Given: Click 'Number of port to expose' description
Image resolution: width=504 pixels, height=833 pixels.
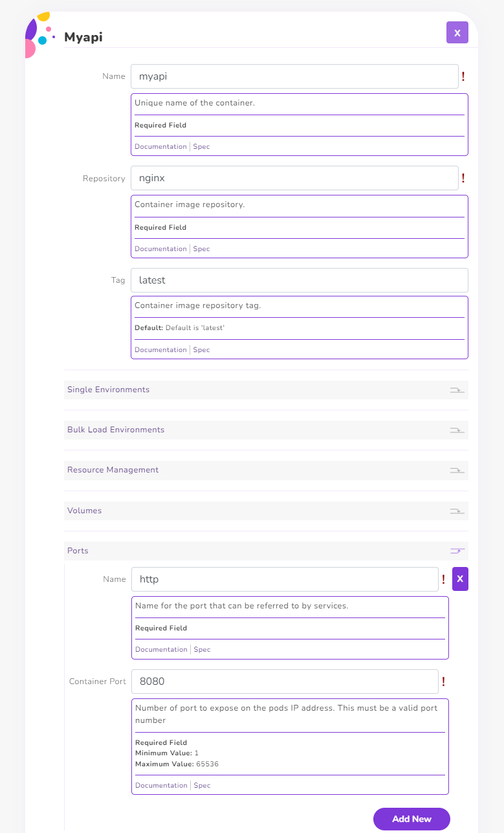Looking at the screenshot, I should (286, 714).
